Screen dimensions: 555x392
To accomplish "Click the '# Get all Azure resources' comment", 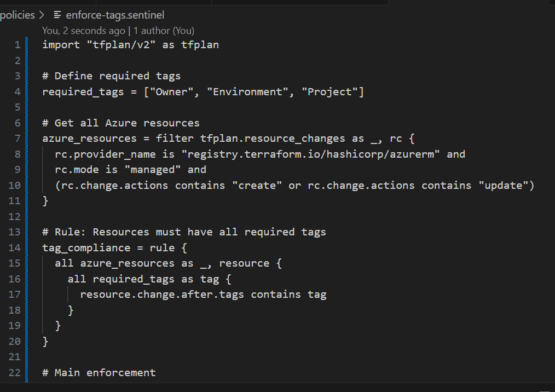I will (x=120, y=123).
